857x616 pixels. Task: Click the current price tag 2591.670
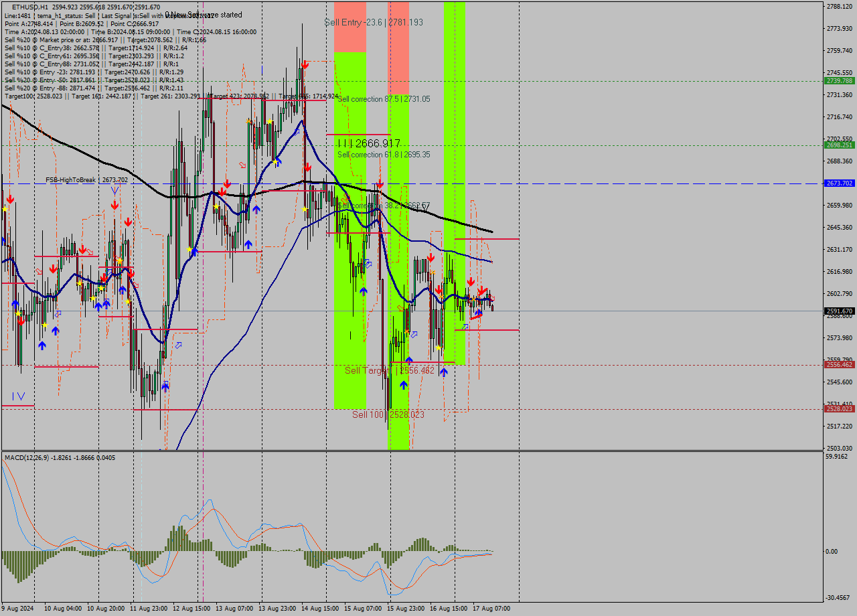click(840, 311)
